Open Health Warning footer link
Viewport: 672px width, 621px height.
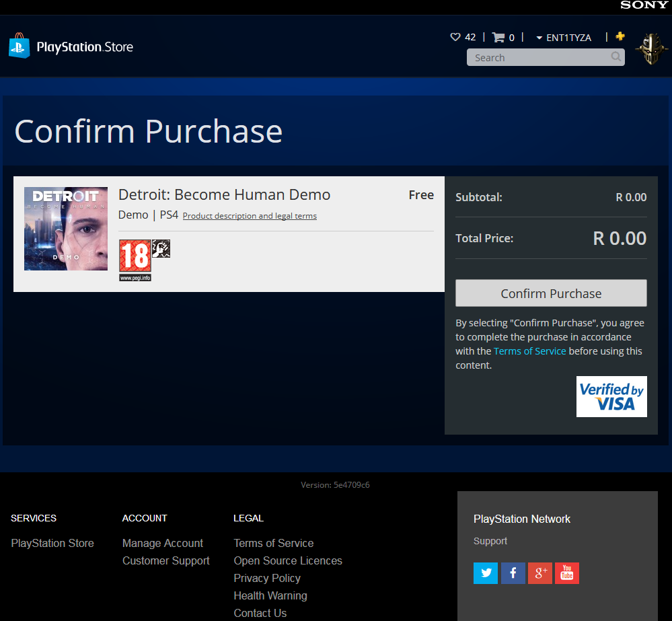click(270, 595)
